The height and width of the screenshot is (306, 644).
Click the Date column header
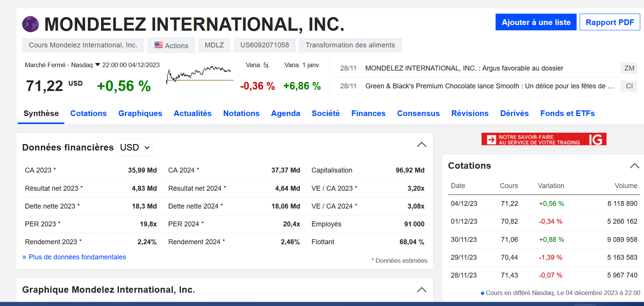coord(458,186)
